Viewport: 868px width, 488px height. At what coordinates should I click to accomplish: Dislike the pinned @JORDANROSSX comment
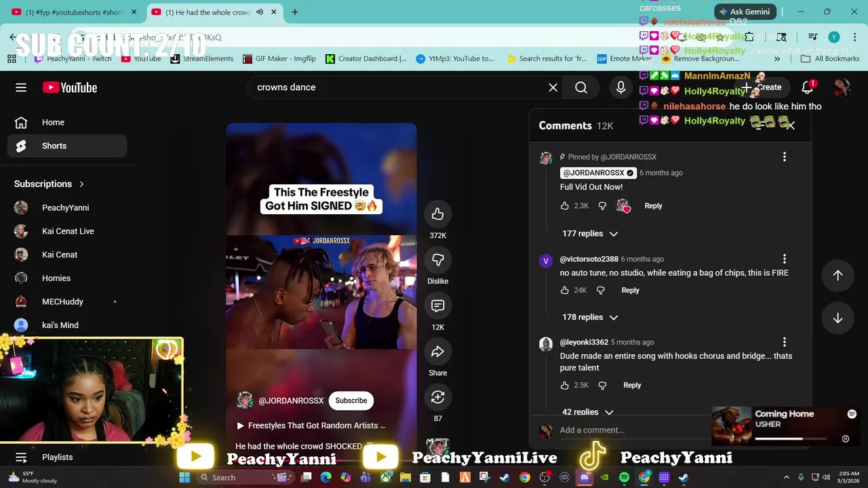click(x=602, y=205)
